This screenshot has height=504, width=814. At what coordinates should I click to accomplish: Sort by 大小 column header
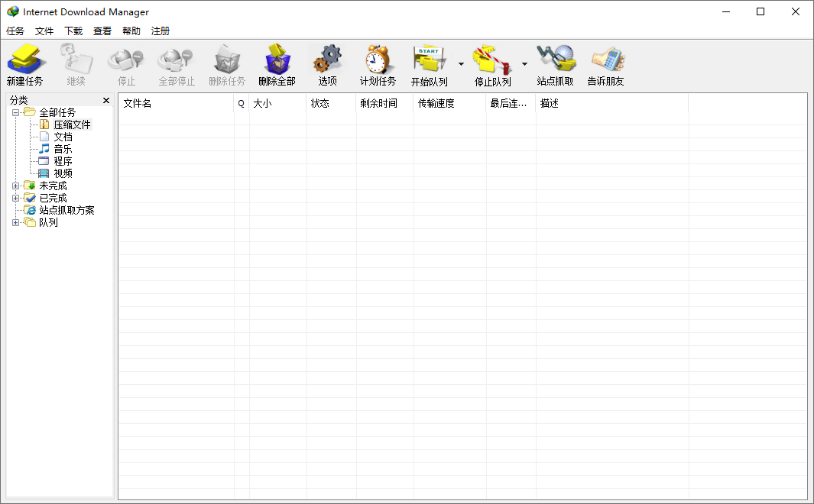277,103
